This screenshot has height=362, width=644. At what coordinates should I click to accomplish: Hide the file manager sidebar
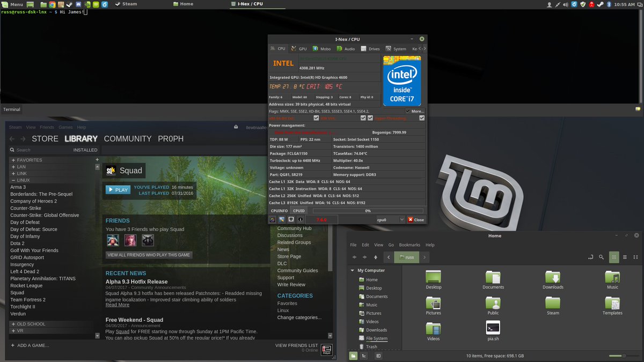[x=378, y=356]
